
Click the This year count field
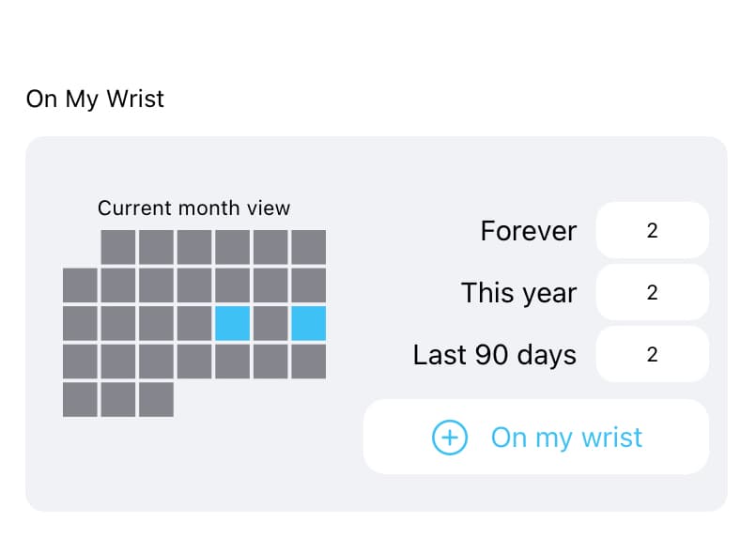[652, 292]
